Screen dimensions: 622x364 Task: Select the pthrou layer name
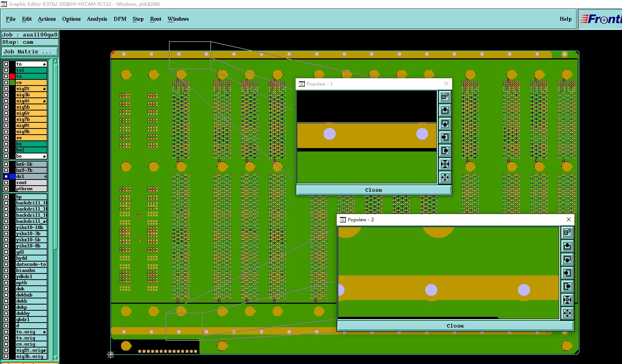[31, 189]
